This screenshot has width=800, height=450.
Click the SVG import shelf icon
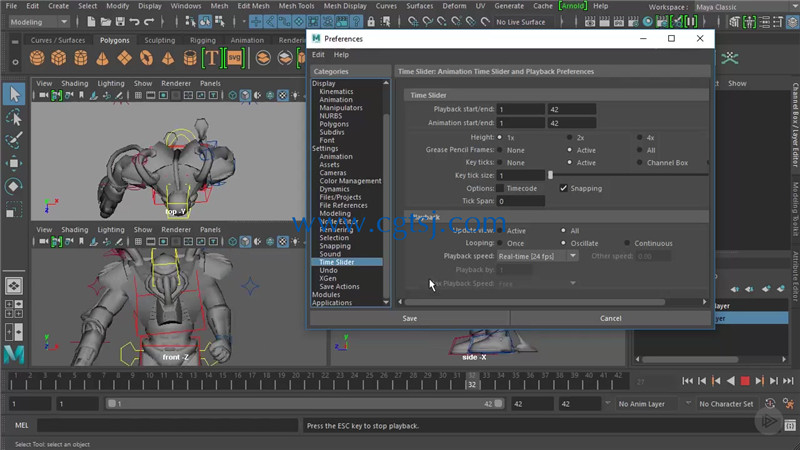[234, 58]
